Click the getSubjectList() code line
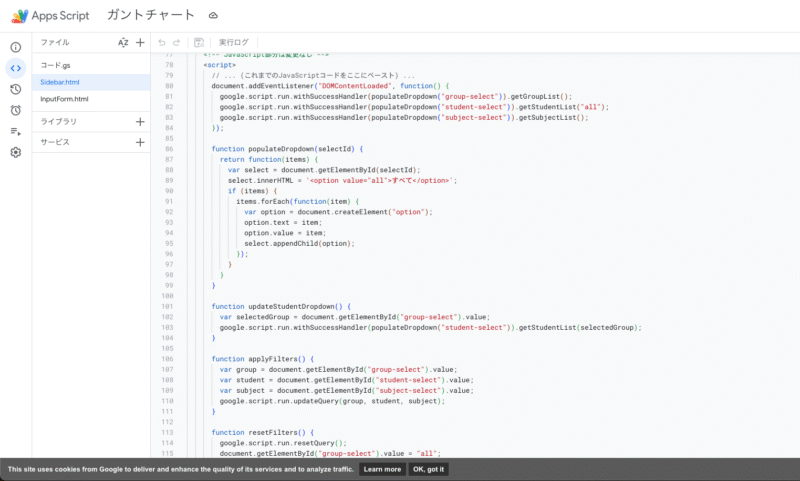Screen dimensions: 800x481 404,118
